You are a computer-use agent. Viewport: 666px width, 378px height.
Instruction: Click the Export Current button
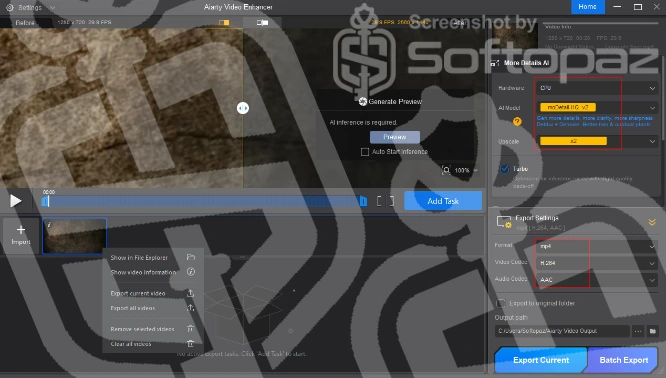pyautogui.click(x=541, y=360)
